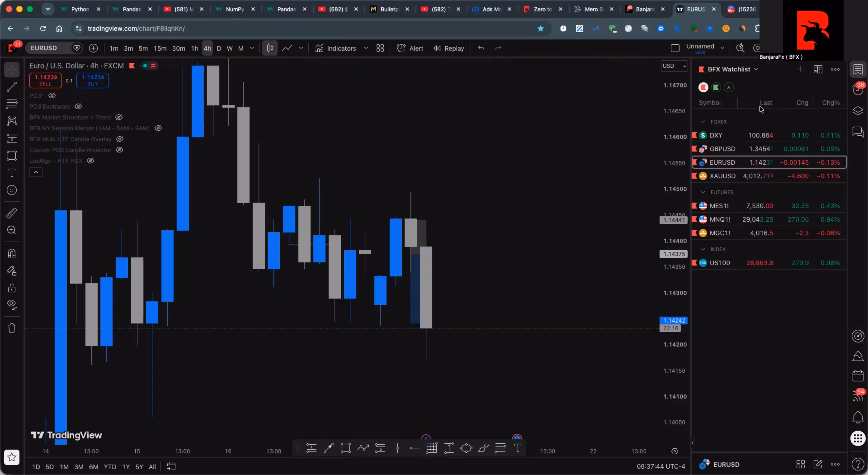
Task: Click the add symbol compare plus icon
Action: pyautogui.click(x=93, y=48)
